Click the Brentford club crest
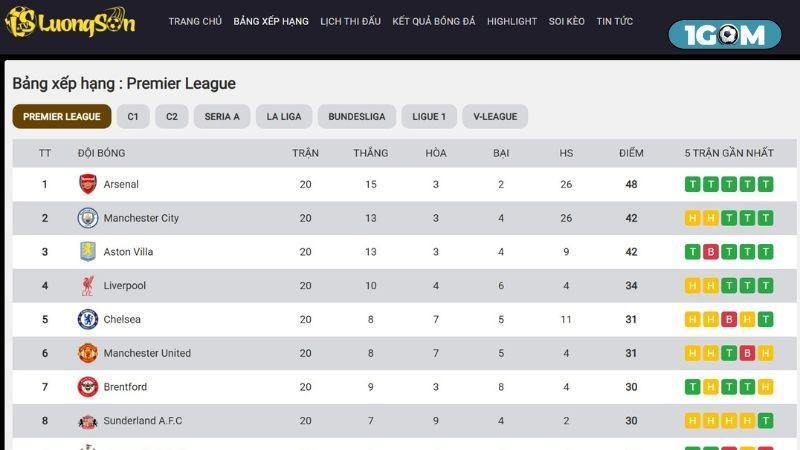 click(x=88, y=387)
